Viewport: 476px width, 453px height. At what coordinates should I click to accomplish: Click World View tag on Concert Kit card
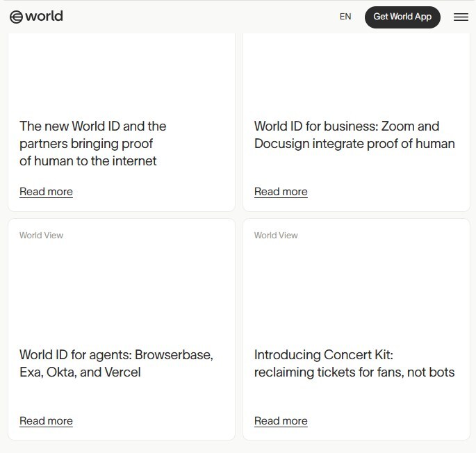point(276,236)
